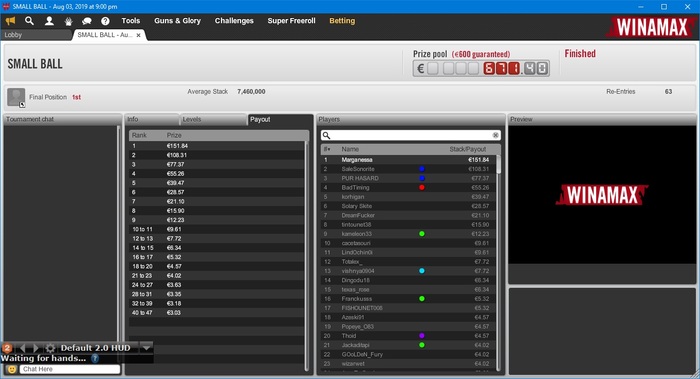Click the blue color tag on SaleSonorite

click(x=422, y=169)
